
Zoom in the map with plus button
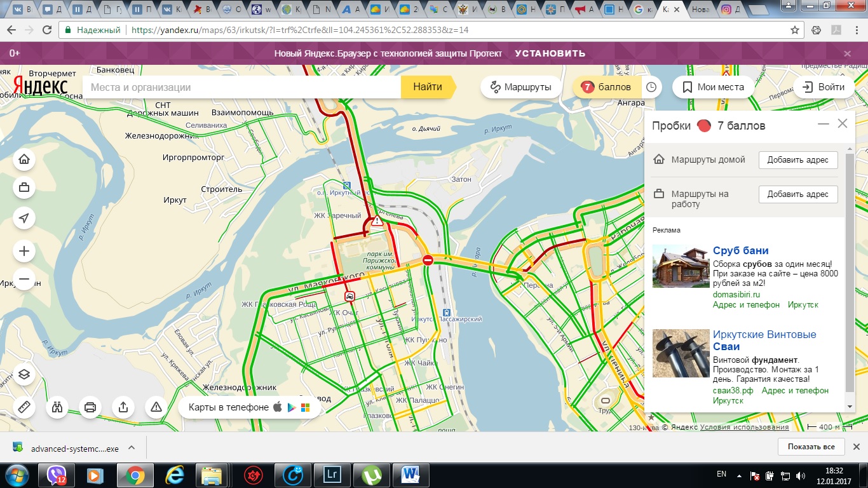[x=24, y=252]
